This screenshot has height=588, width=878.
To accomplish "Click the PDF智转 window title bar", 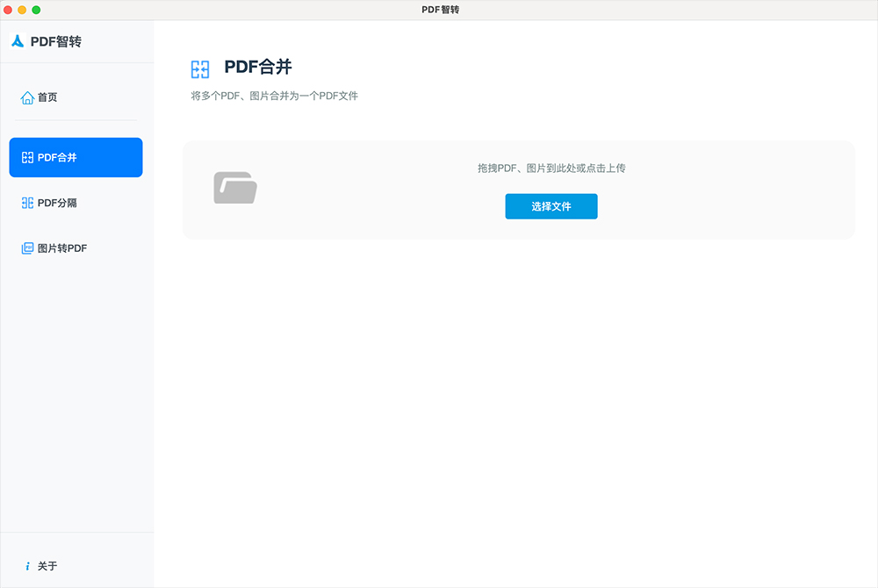I will point(439,10).
